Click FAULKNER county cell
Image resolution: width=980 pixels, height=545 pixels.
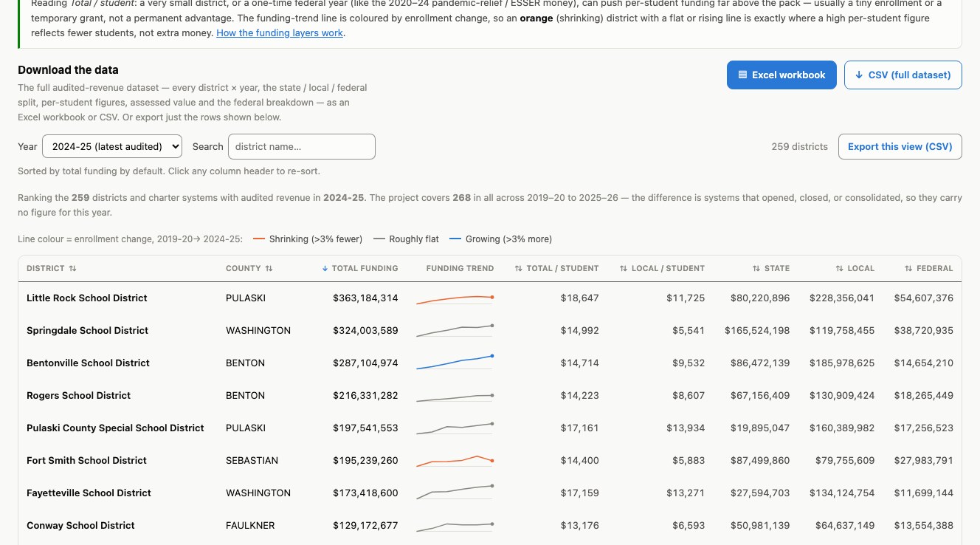[x=250, y=525]
